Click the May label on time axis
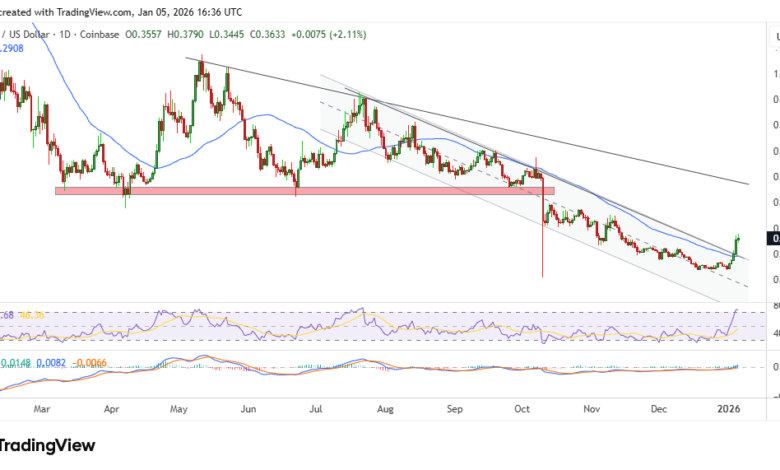 [180, 409]
